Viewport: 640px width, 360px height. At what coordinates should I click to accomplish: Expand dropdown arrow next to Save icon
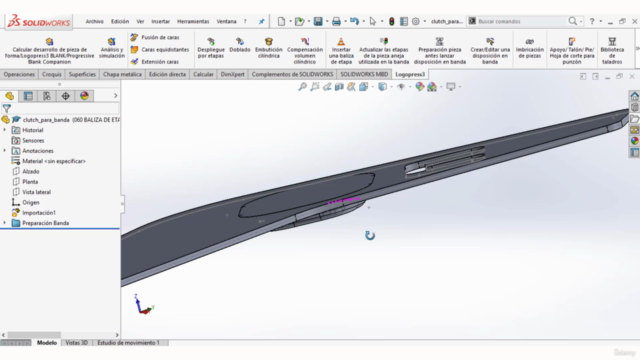[x=327, y=21]
